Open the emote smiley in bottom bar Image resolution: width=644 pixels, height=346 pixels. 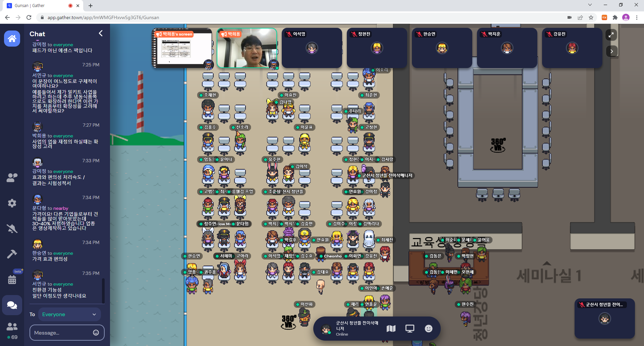[x=429, y=329]
